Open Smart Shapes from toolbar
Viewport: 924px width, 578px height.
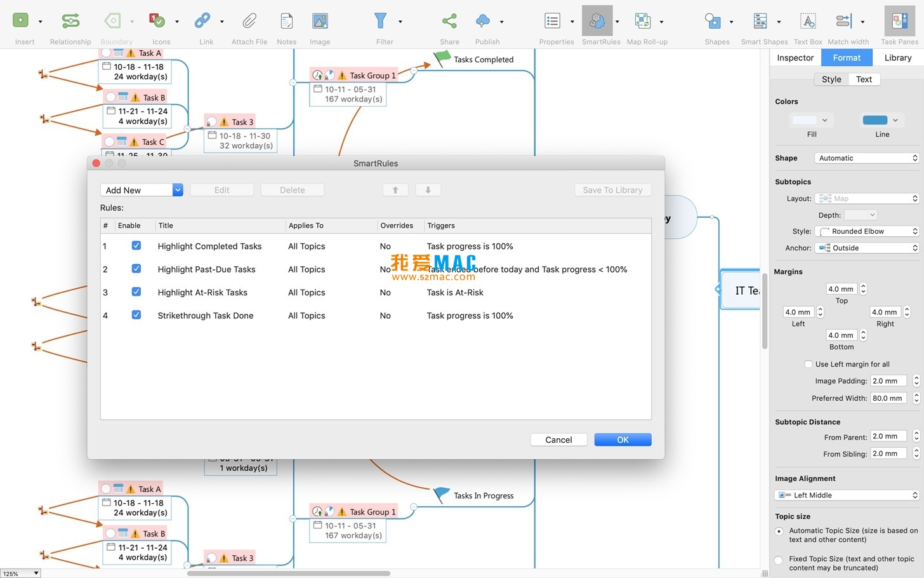[760, 20]
